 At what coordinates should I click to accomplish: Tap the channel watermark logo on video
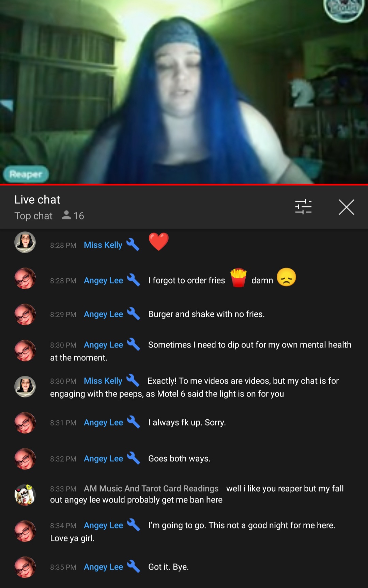[344, 10]
